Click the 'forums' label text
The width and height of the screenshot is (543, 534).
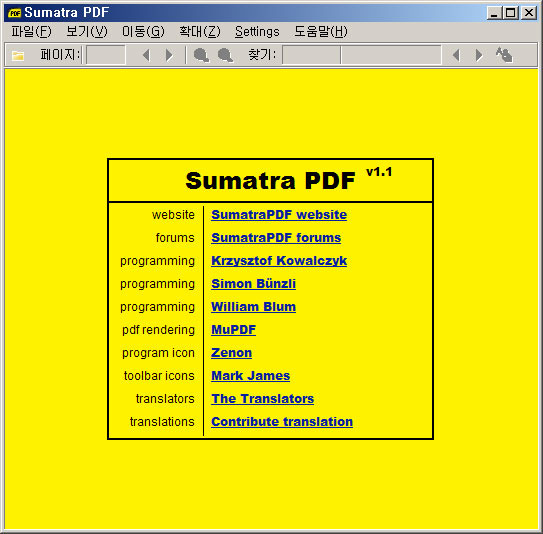click(175, 238)
